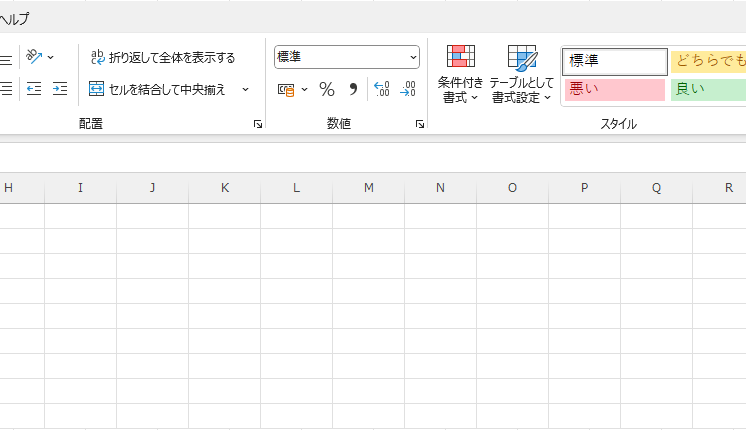Apply comma style number format
The width and height of the screenshot is (746, 430).
(352, 89)
